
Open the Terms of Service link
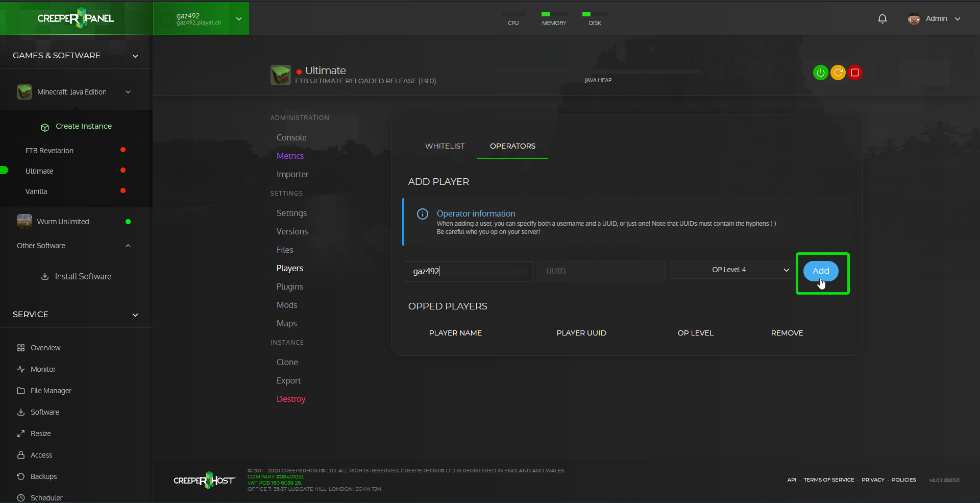[x=829, y=480]
